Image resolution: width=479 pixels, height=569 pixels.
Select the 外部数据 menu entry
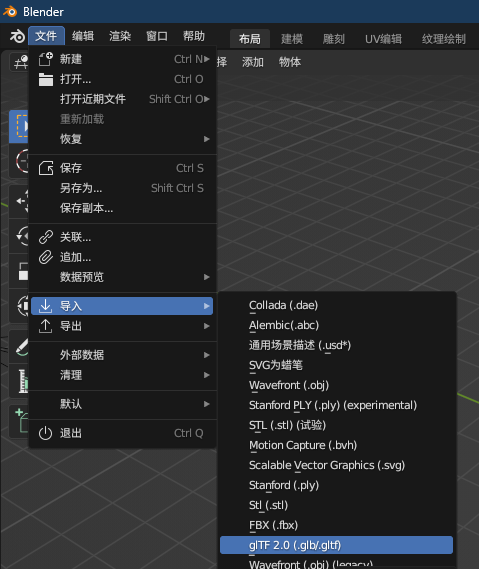(122, 355)
